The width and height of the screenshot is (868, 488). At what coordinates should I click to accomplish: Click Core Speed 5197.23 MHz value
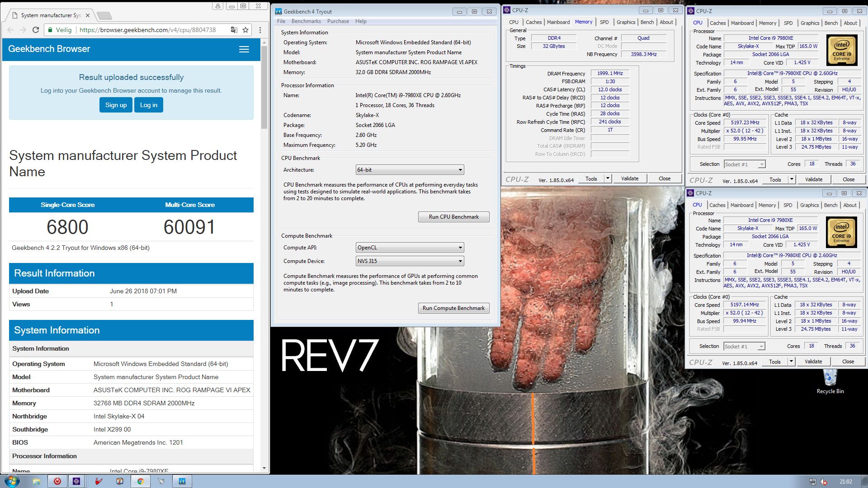tap(745, 122)
